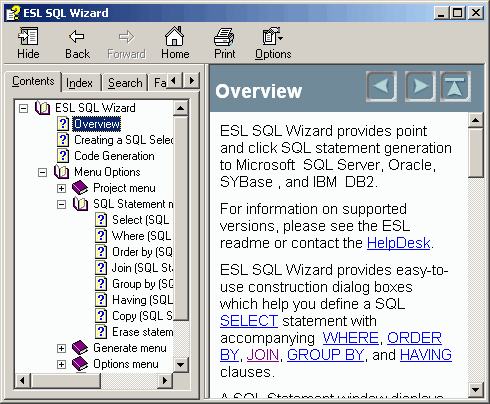The width and height of the screenshot is (490, 404).
Task: Click the topic pane vertical scrollbar thumb
Action: [x=476, y=153]
